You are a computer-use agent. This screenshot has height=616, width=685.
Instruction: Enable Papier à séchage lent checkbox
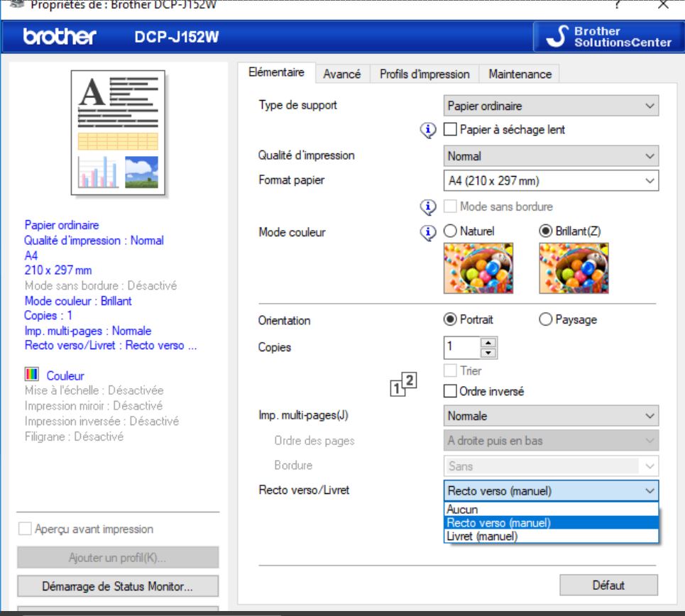click(x=450, y=129)
